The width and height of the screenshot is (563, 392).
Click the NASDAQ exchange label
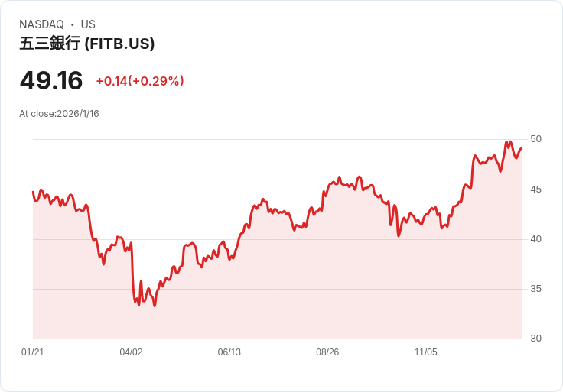pyautogui.click(x=41, y=24)
